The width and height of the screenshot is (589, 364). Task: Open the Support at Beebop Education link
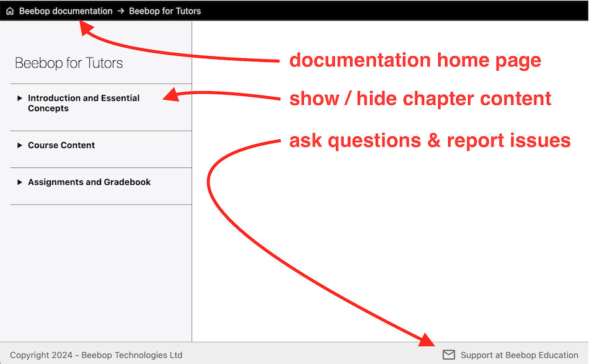pyautogui.click(x=519, y=355)
